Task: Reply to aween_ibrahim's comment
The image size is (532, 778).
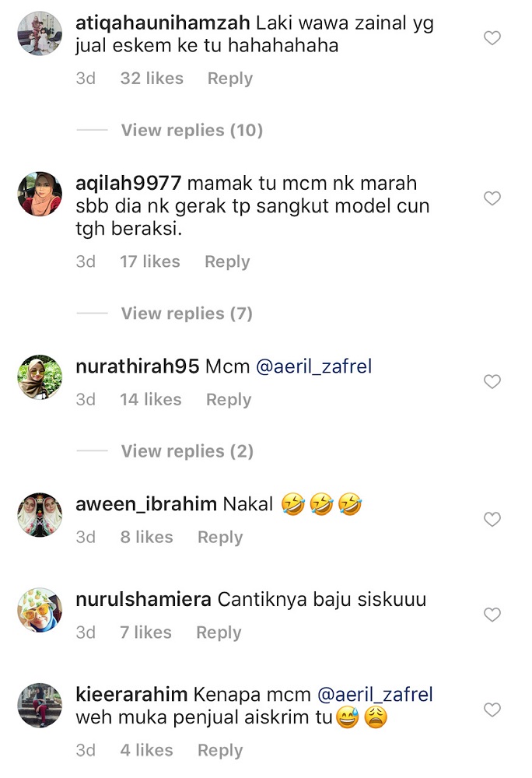Action: coord(220,537)
